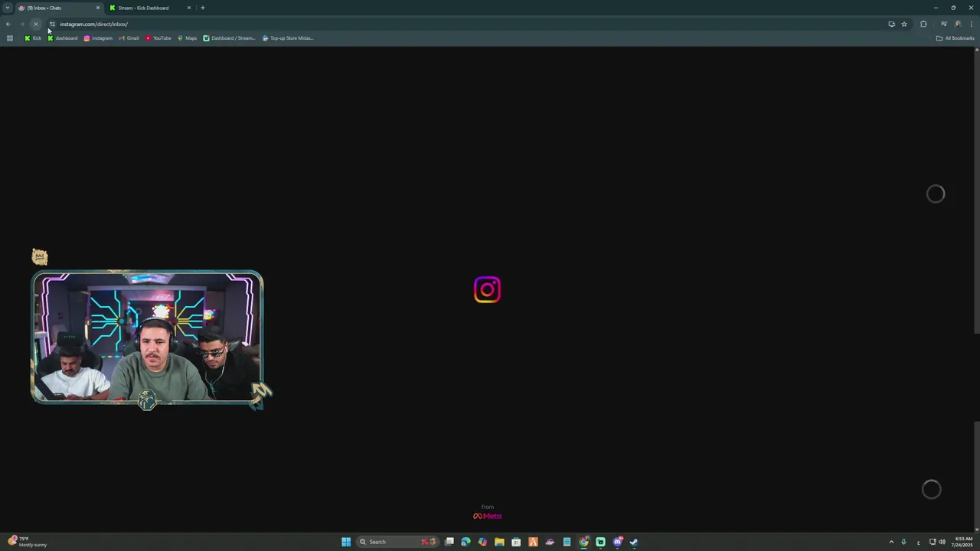This screenshot has width=980, height=551.
Task: Open the volume control tray icon
Action: [x=942, y=542]
